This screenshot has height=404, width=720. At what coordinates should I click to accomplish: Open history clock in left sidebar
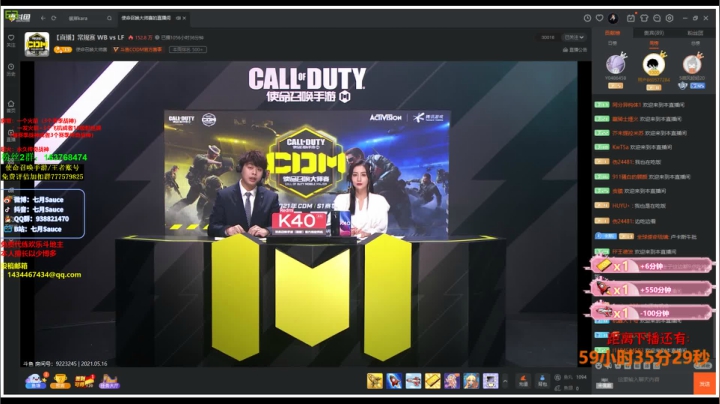(11, 69)
